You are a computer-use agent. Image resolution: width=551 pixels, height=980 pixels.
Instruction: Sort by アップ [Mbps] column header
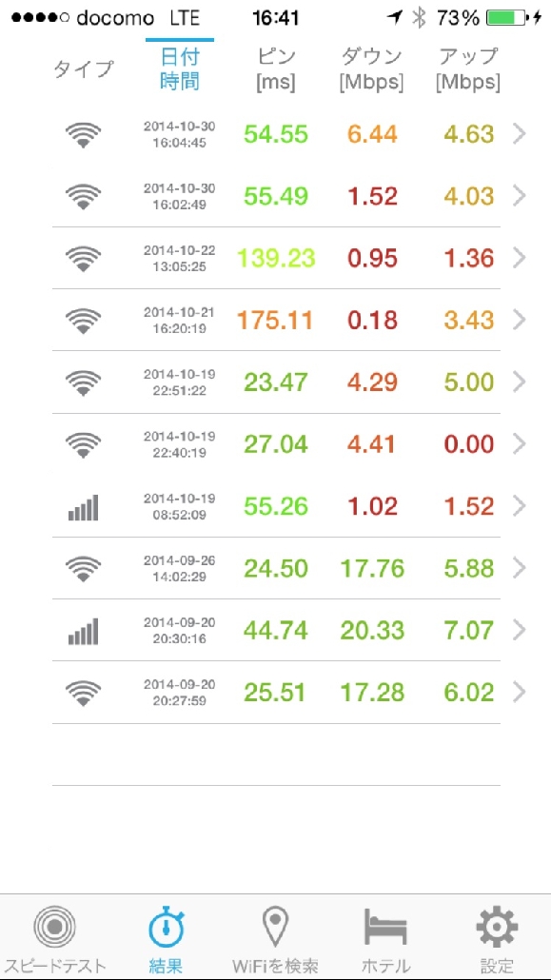point(468,69)
